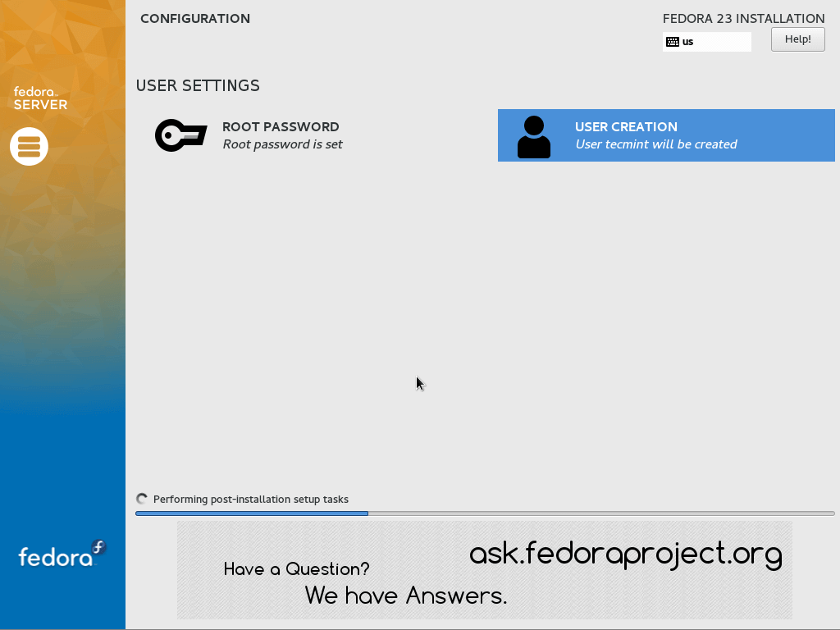Screen dimensions: 840x630
Task: Click the USER SETTINGS heading
Action: (198, 85)
